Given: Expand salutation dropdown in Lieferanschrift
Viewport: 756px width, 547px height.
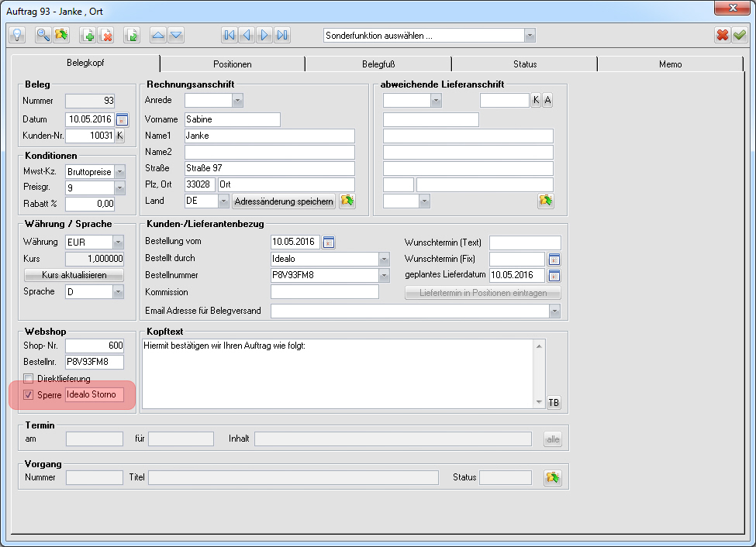Looking at the screenshot, I should (436, 100).
